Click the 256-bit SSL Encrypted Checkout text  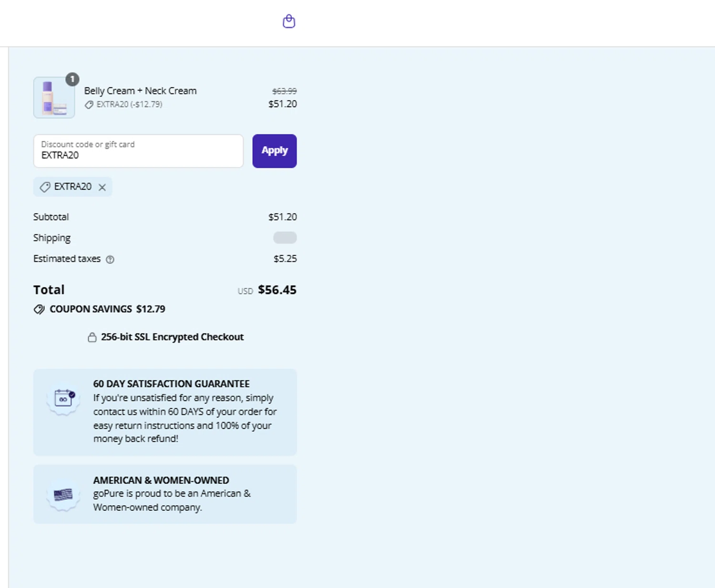(172, 337)
